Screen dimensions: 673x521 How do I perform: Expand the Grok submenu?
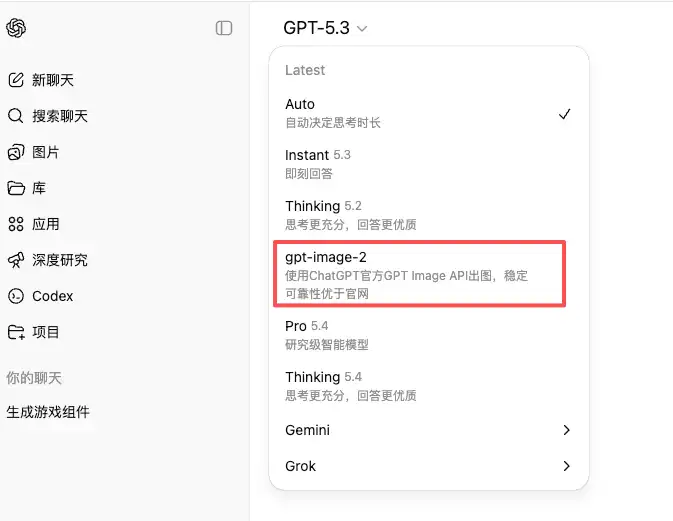coord(428,466)
